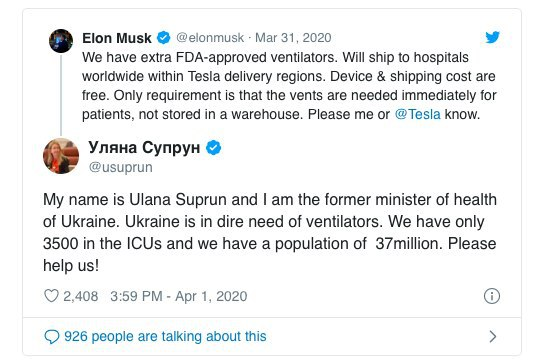Visit the @usuprun handle

click(x=121, y=167)
